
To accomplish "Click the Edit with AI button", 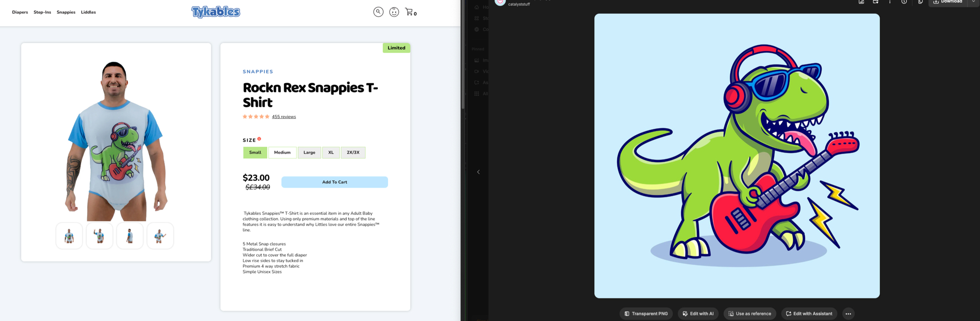I will (x=698, y=314).
